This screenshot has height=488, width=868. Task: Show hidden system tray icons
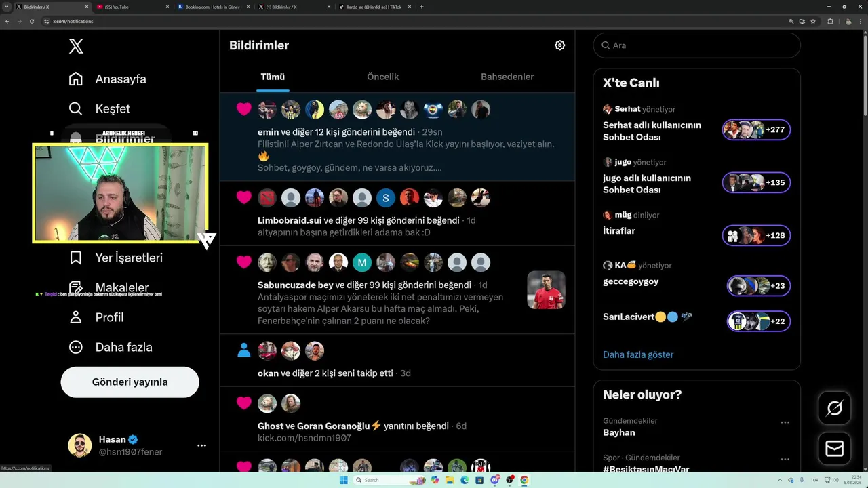(781, 480)
